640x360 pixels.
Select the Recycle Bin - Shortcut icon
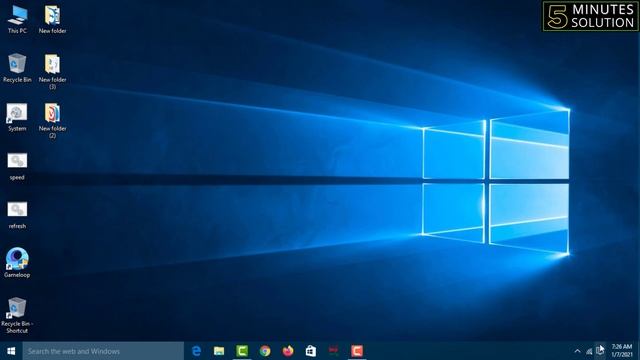(x=17, y=315)
